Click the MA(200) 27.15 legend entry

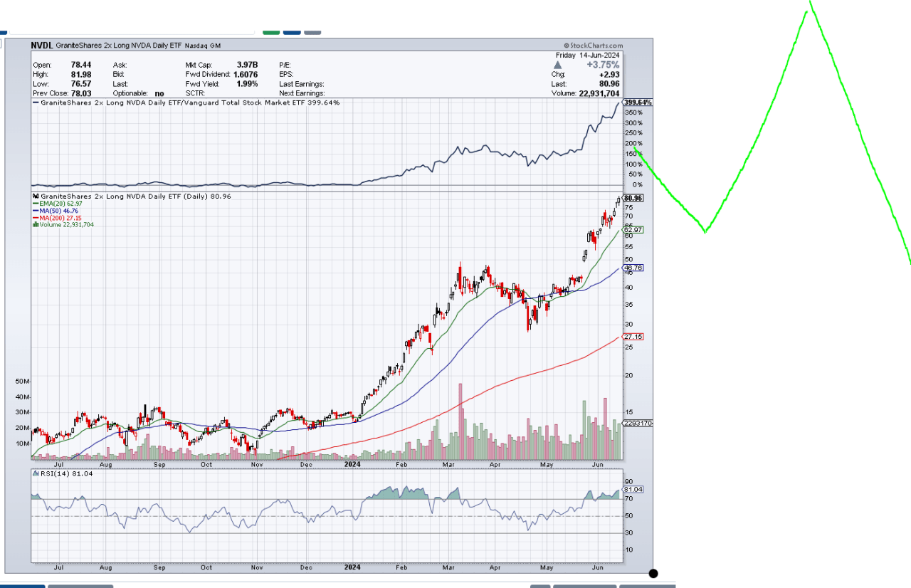click(58, 218)
